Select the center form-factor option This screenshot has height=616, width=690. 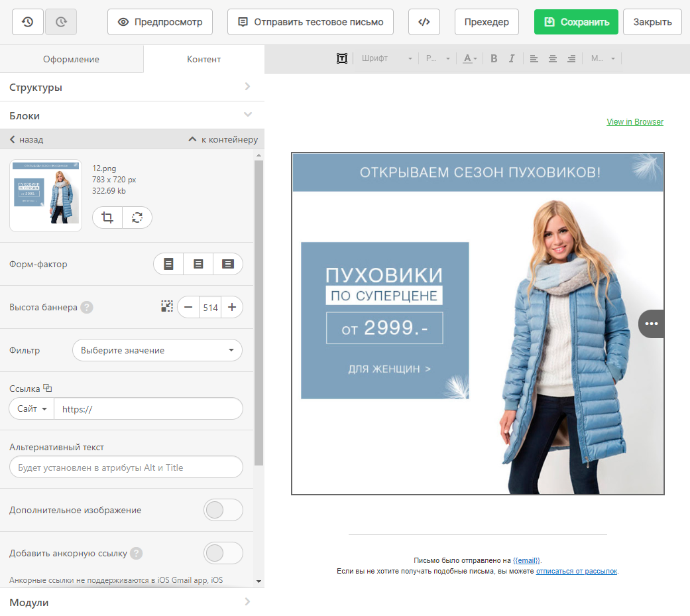[x=198, y=264]
